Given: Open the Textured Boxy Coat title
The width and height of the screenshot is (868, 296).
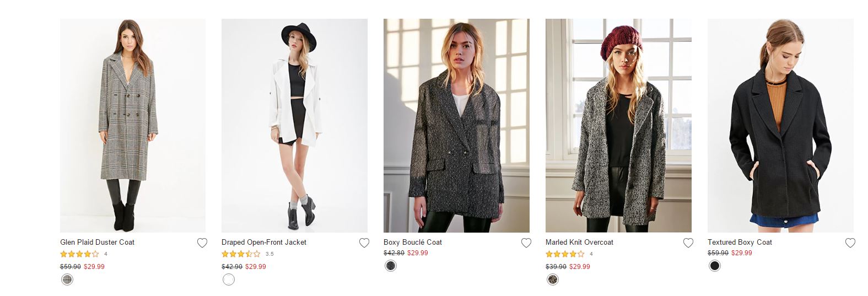Looking at the screenshot, I should [740, 243].
